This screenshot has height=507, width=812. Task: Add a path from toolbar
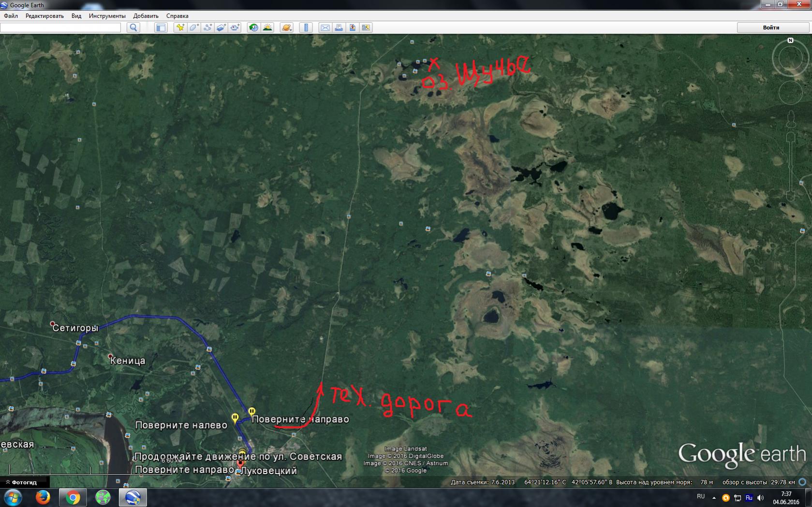pos(207,28)
